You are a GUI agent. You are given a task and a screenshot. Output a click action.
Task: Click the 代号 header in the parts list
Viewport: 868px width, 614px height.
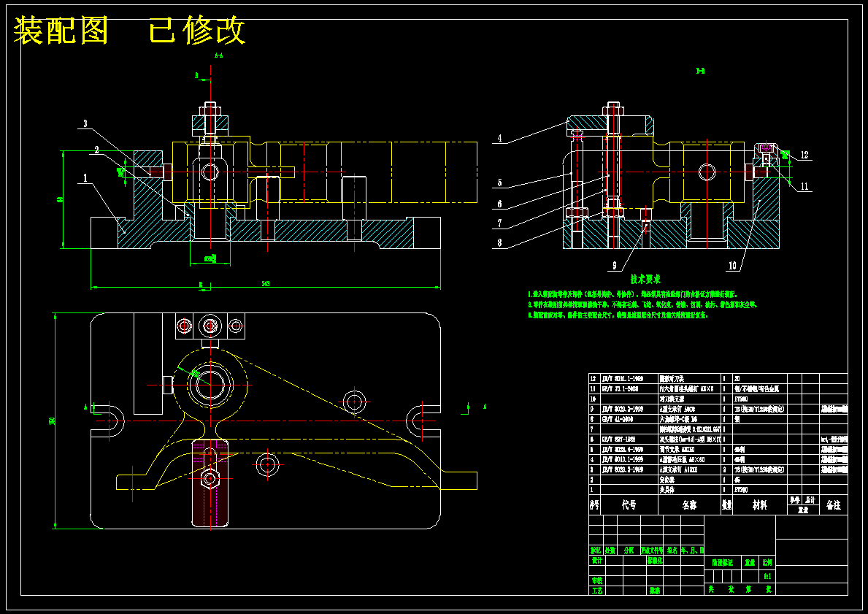coord(629,505)
